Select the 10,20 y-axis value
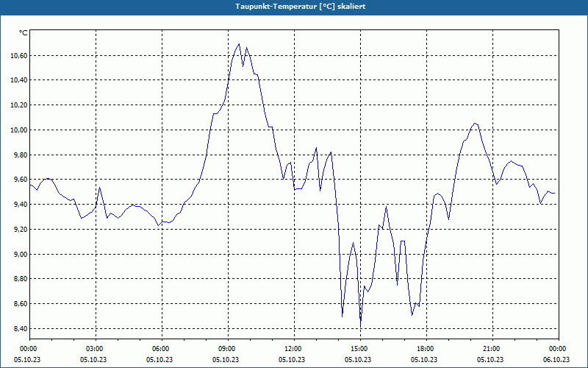This screenshot has height=368, width=588. pos(18,105)
